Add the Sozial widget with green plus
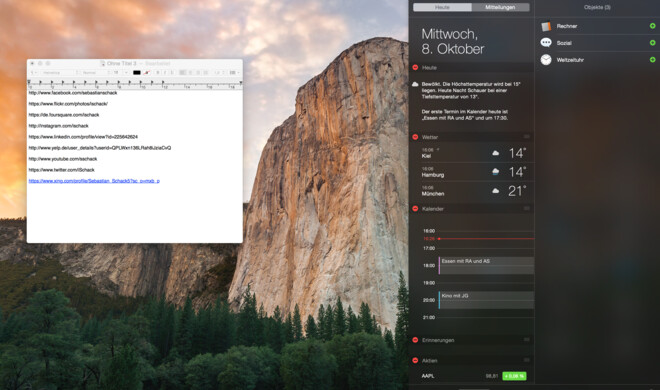The width and height of the screenshot is (660, 390). point(652,43)
